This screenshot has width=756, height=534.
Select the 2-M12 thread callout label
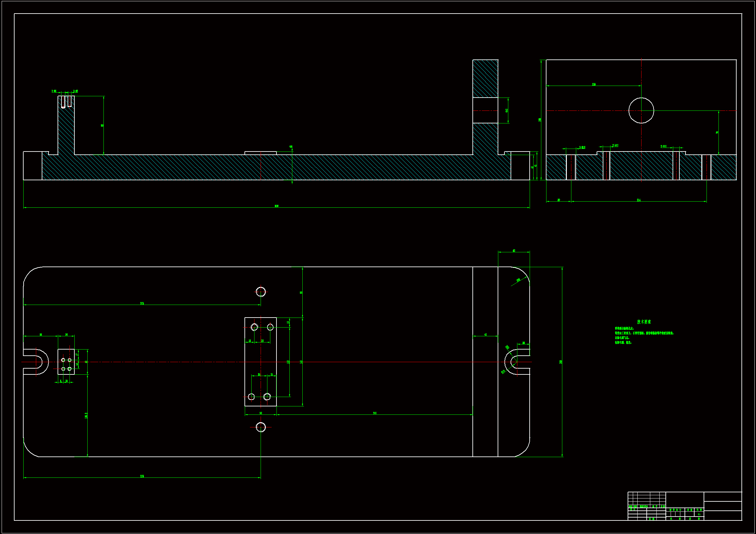point(615,145)
